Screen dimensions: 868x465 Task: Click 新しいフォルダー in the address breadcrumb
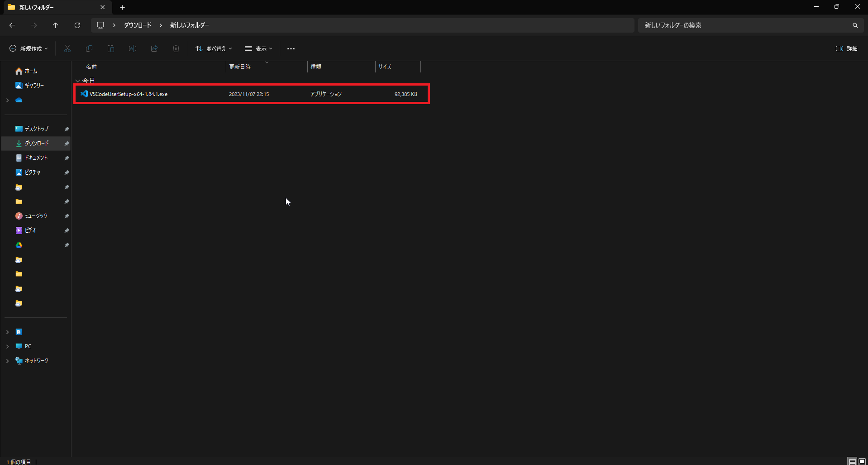tap(189, 25)
